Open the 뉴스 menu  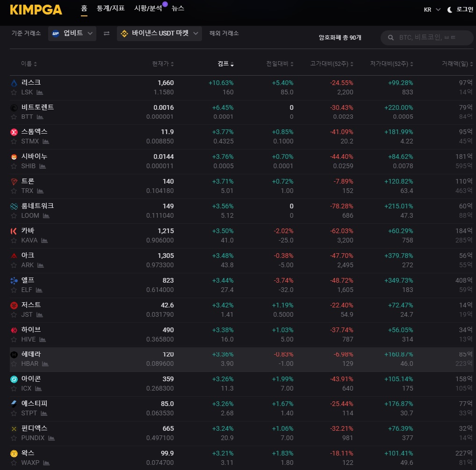click(178, 8)
